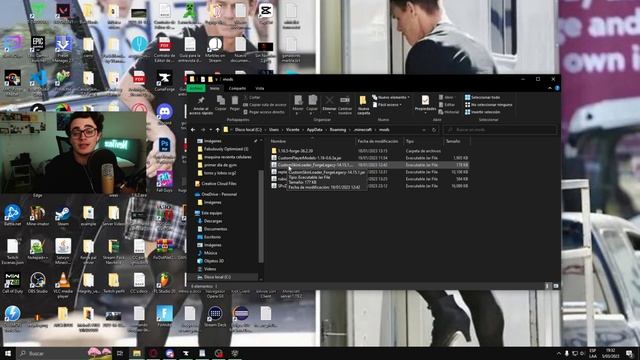Open Documentos in navigation pane
640x360 pixels.
pyautogui.click(x=212, y=229)
